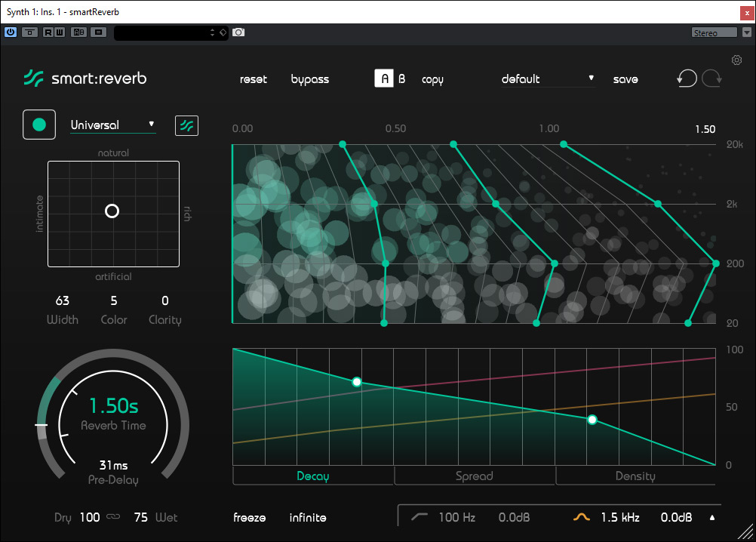Open the default preset dropdown

547,79
